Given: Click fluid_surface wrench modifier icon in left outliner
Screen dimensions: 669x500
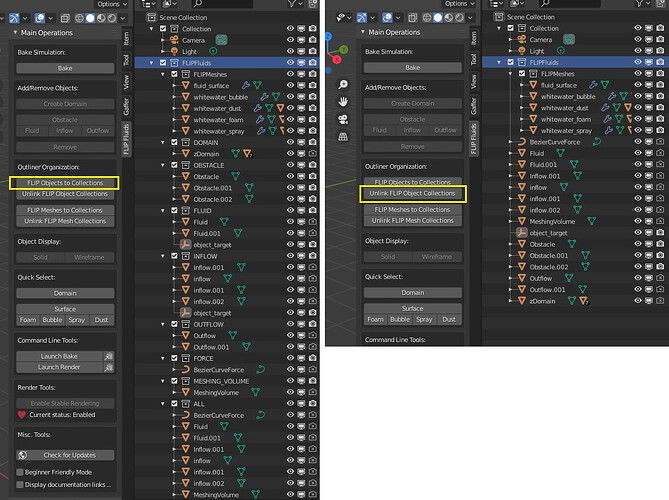Looking at the screenshot, I should [x=245, y=85].
